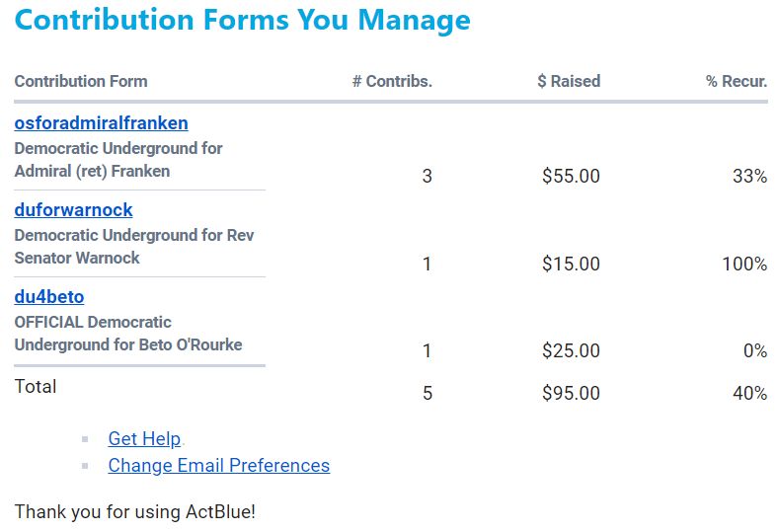Click the $ Raised column header
The width and height of the screenshot is (779, 532).
pos(569,81)
